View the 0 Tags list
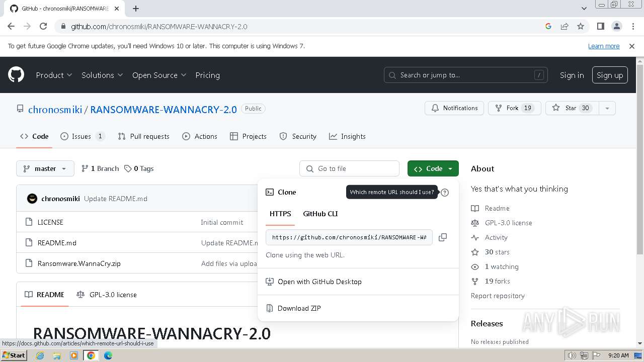Image resolution: width=644 pixels, height=362 pixels. (139, 168)
